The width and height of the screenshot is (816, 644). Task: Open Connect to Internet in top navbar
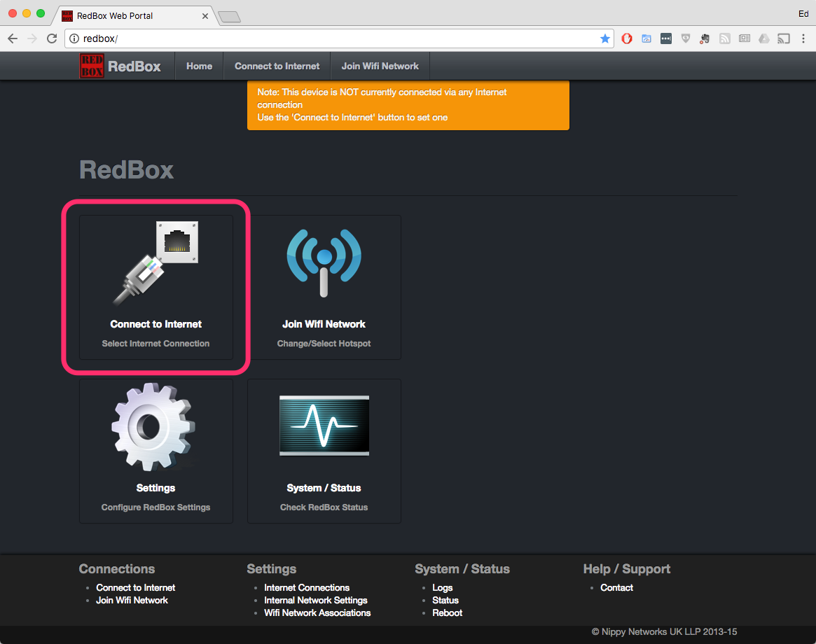pos(277,66)
